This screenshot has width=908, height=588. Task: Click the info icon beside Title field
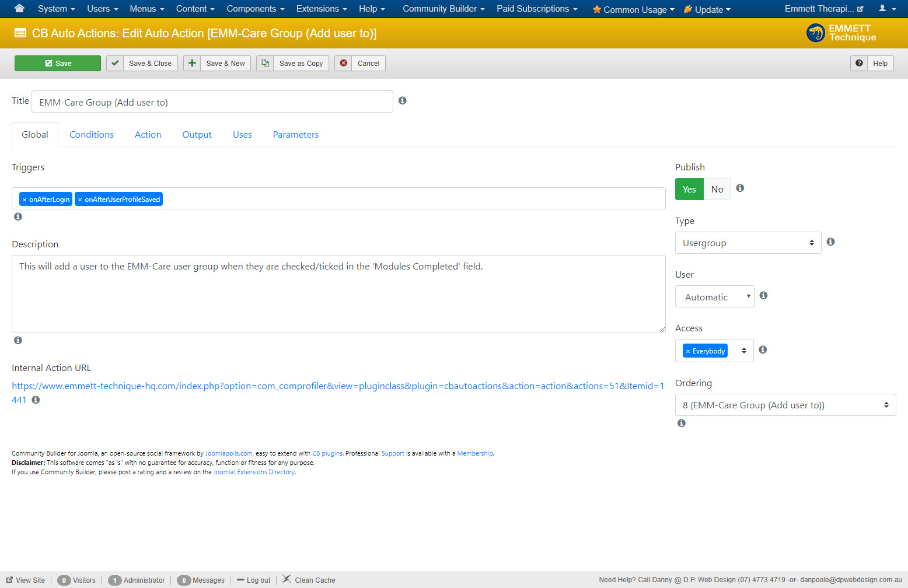[403, 101]
